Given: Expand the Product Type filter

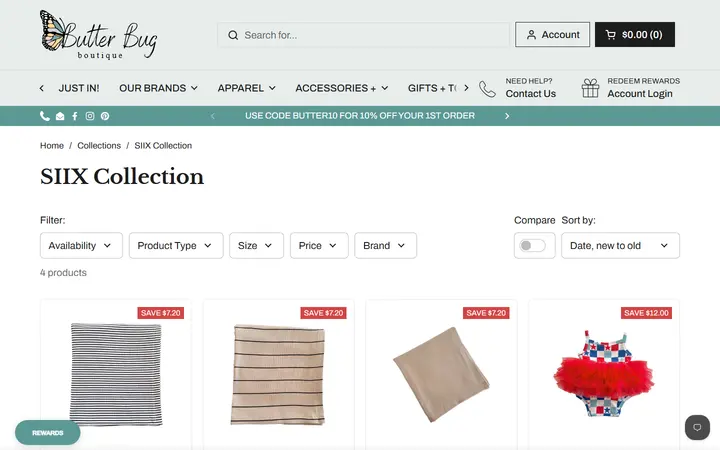Looking at the screenshot, I should point(176,246).
